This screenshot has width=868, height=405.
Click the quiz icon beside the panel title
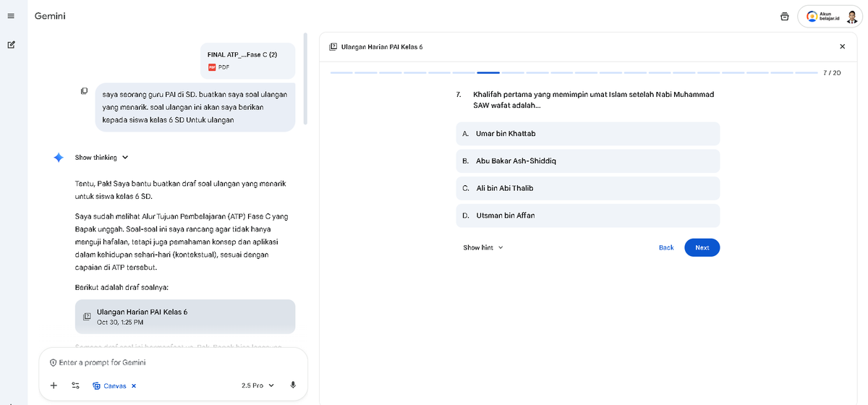pyautogui.click(x=333, y=46)
